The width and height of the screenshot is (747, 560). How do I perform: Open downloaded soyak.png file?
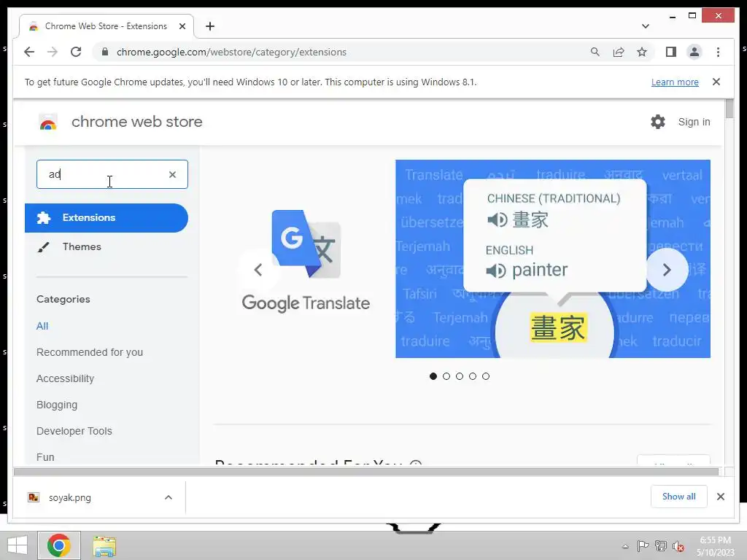tap(69, 497)
